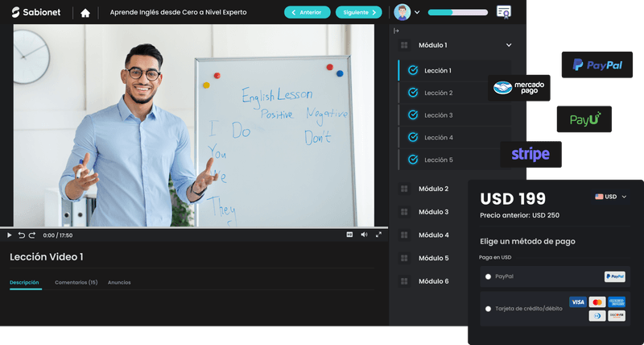
Task: Open the user avatar dropdown arrow
Action: [417, 12]
